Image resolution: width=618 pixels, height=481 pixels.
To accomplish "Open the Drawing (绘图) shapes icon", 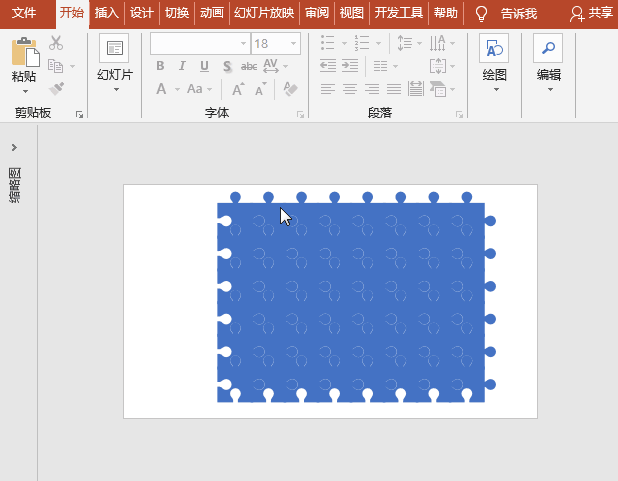I will coord(494,48).
